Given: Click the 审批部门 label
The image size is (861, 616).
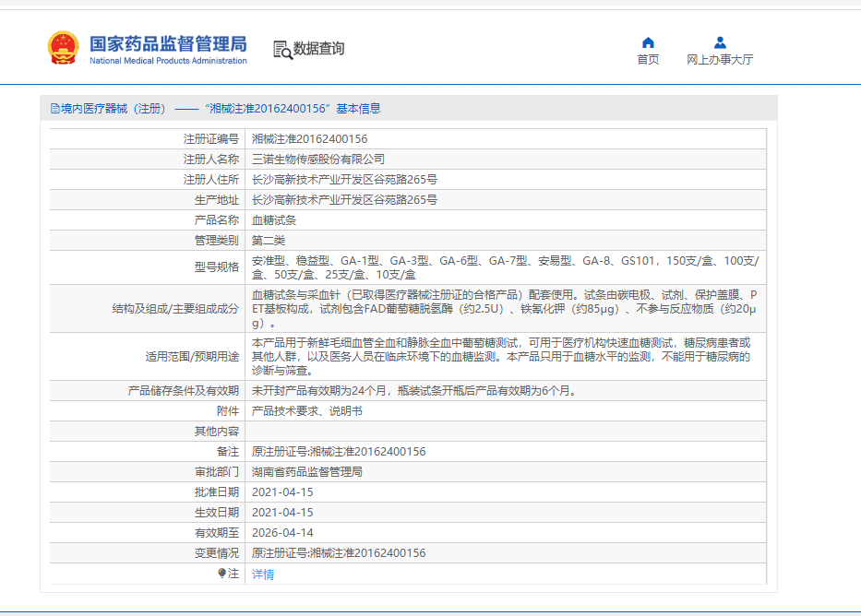Looking at the screenshot, I should pos(216,472).
